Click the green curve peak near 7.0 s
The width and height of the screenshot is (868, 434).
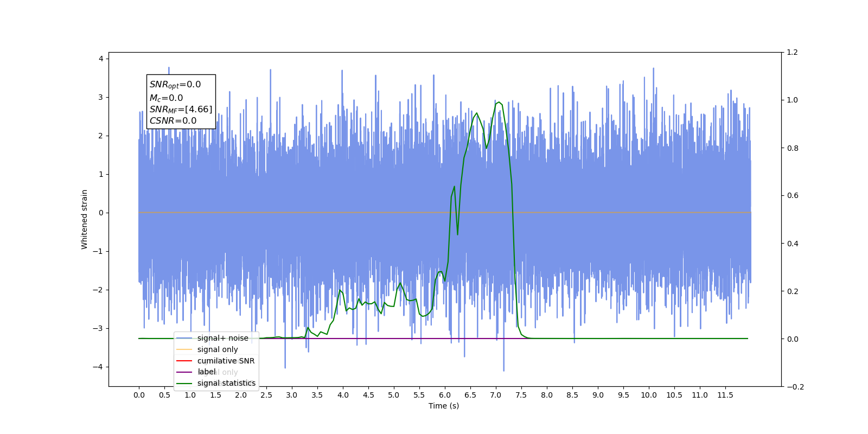coord(499,102)
